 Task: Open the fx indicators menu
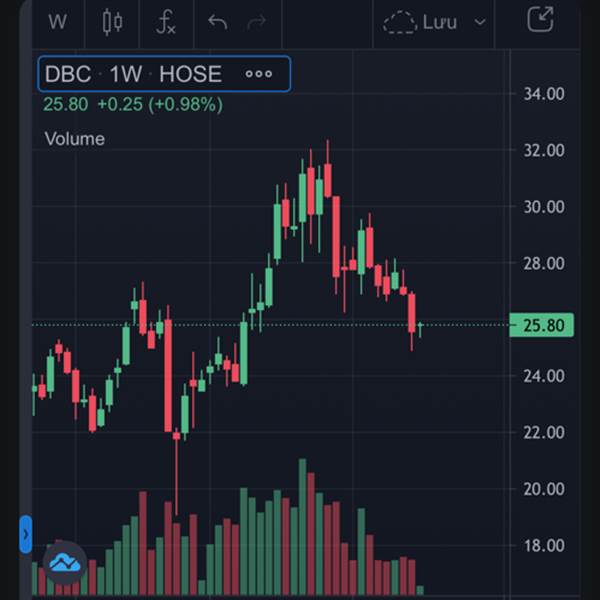point(166,22)
